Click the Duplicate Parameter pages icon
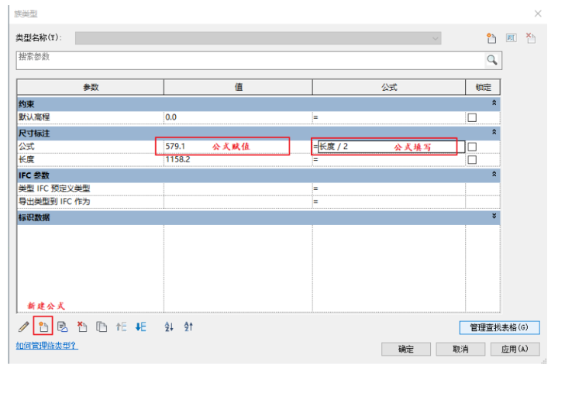Viewport: 565px width, 396px height. (102, 327)
